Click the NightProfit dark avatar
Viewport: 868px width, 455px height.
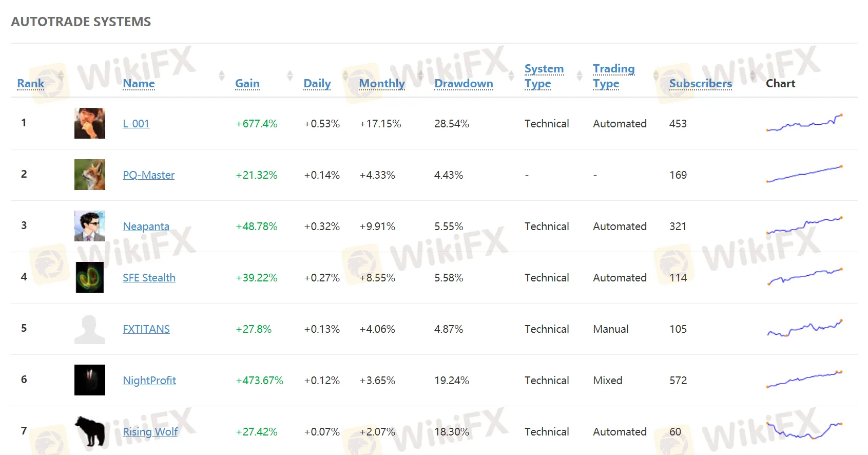pyautogui.click(x=90, y=380)
